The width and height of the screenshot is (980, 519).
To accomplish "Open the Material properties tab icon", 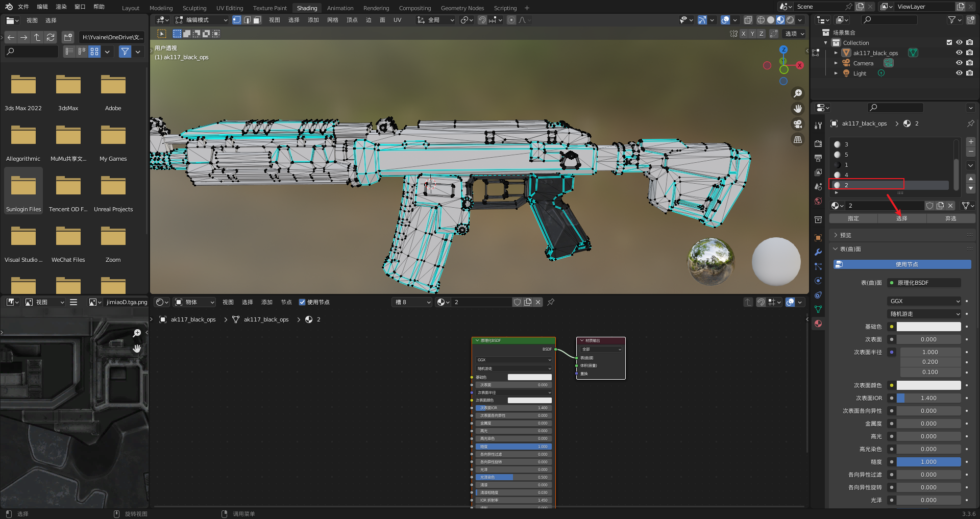I will 818,324.
